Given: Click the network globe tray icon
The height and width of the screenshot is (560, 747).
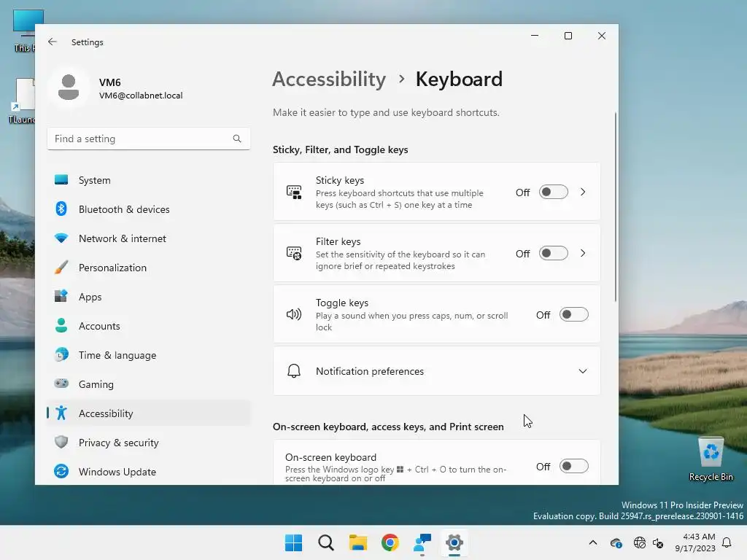Looking at the screenshot, I should coord(639,542).
